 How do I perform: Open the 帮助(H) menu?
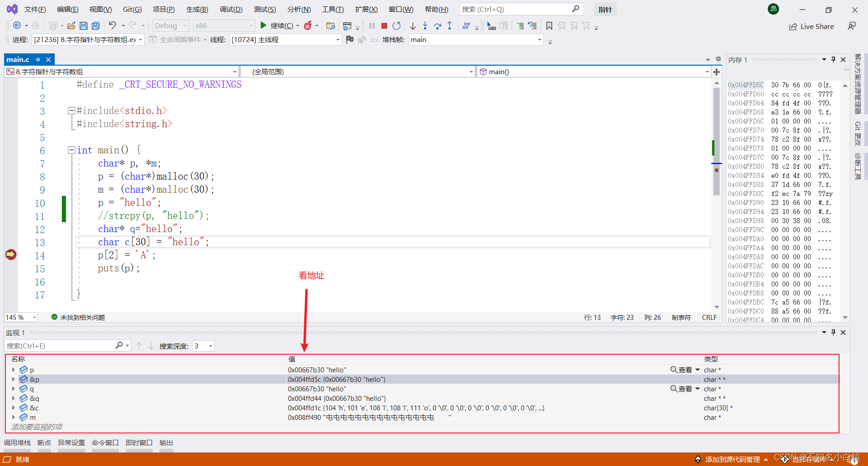point(437,10)
